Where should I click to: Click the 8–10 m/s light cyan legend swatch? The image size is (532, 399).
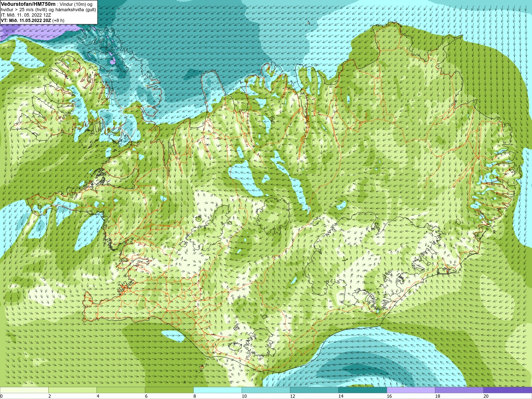pos(217,390)
